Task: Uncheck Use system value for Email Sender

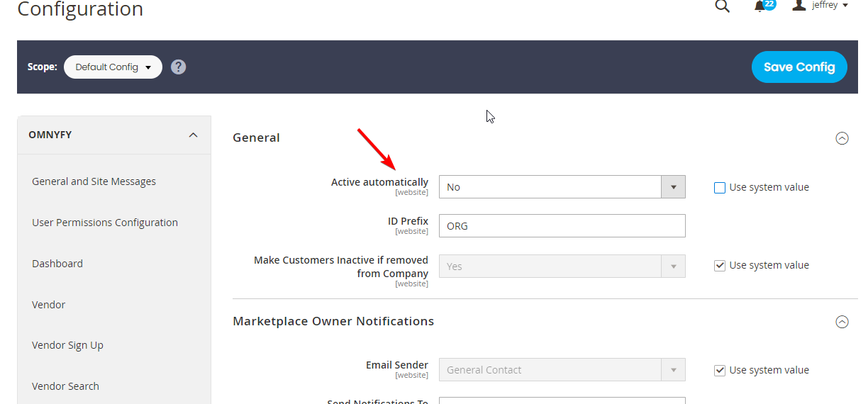Action: (720, 371)
